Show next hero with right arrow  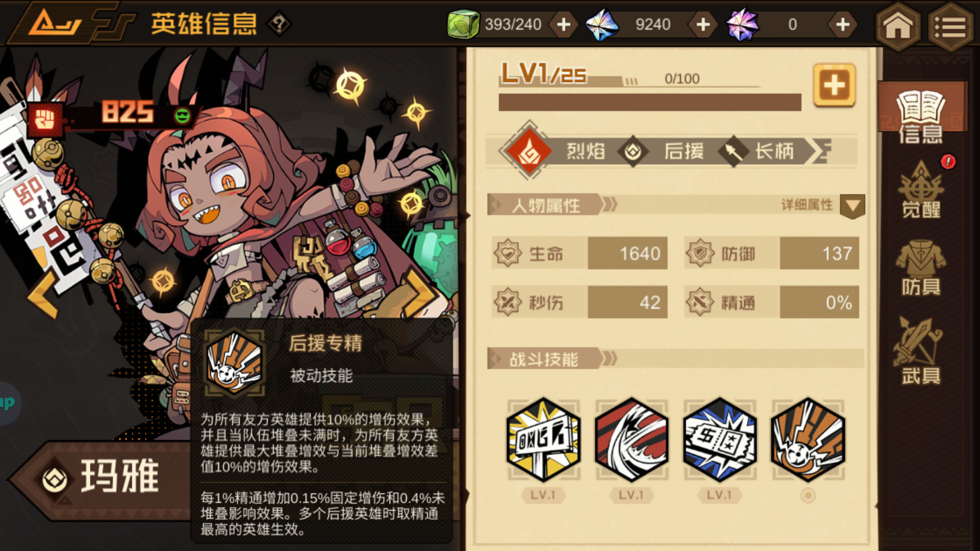(x=421, y=293)
